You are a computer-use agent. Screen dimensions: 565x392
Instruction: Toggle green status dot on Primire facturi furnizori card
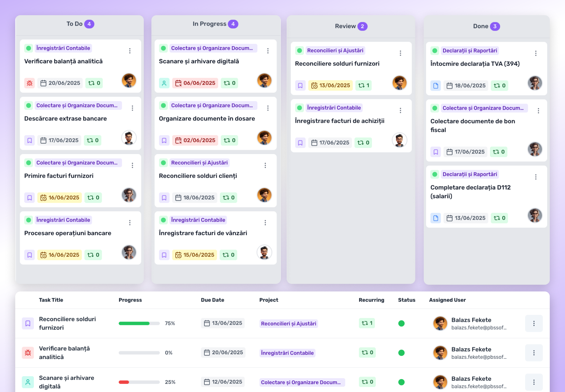[28, 163]
